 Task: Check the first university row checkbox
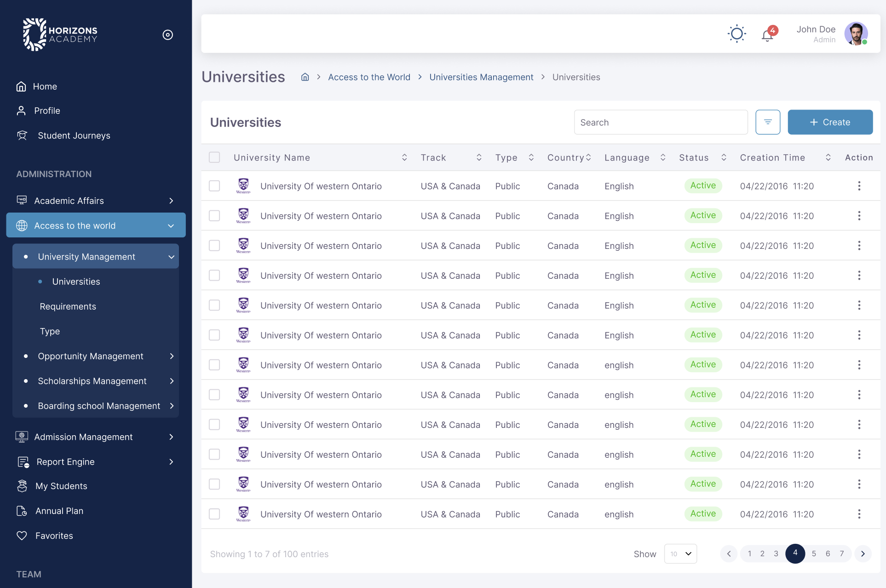(x=214, y=186)
